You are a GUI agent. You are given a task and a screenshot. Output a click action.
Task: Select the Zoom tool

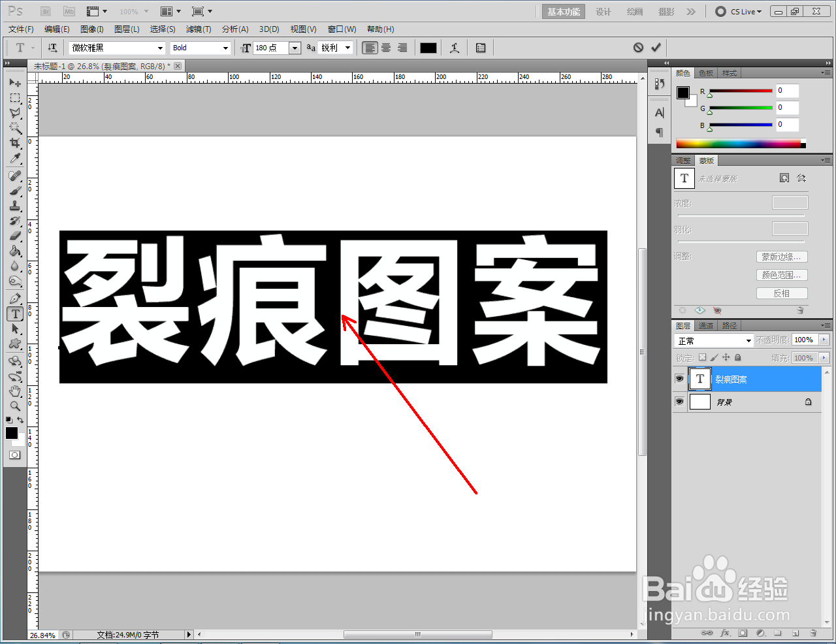click(x=14, y=406)
